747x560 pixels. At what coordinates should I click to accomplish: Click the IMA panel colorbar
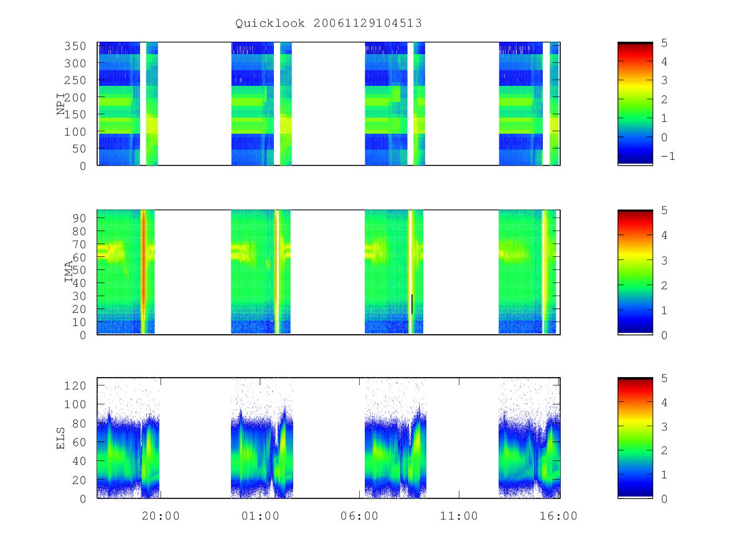pyautogui.click(x=635, y=273)
